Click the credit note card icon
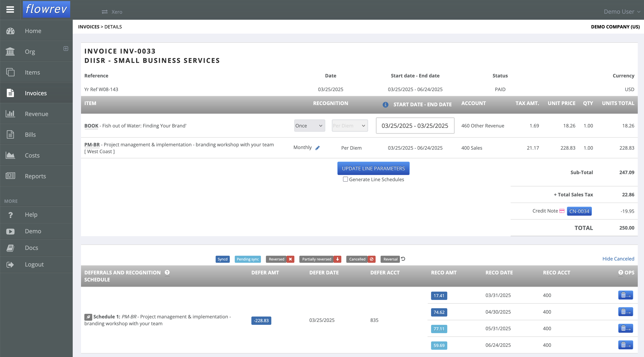The image size is (644, 357). 562,211
